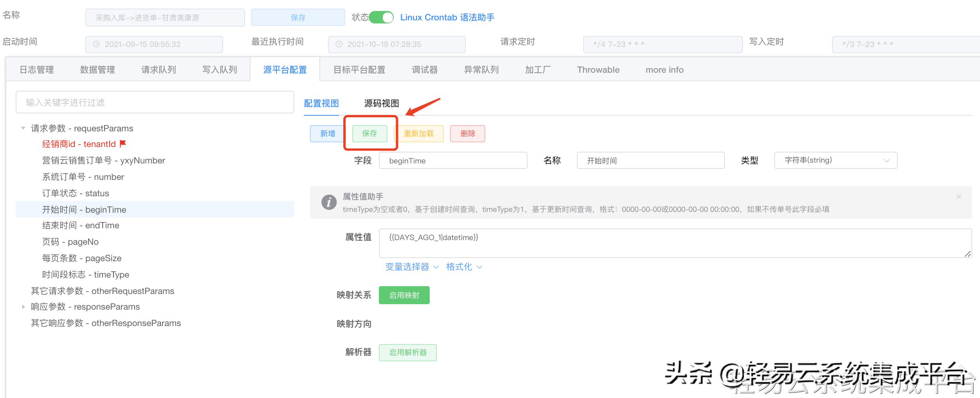Click the red flag icon beside tenantId
This screenshot has height=398, width=980.
click(x=123, y=144)
